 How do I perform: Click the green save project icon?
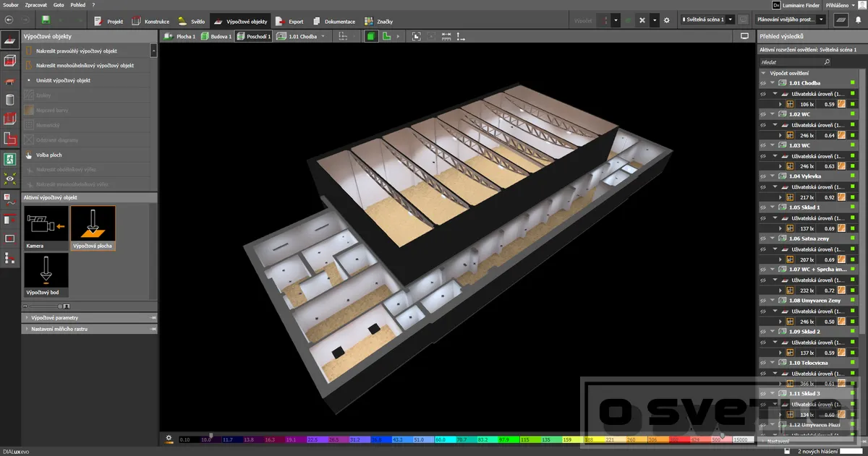[46, 20]
